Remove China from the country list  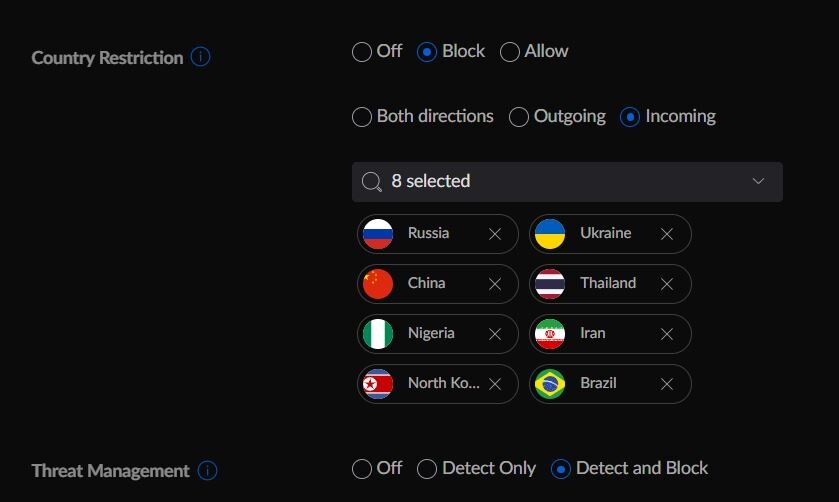point(494,284)
